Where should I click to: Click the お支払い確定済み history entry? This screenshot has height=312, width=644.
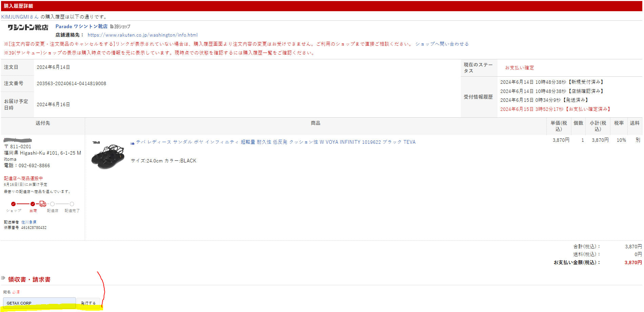coord(555,109)
